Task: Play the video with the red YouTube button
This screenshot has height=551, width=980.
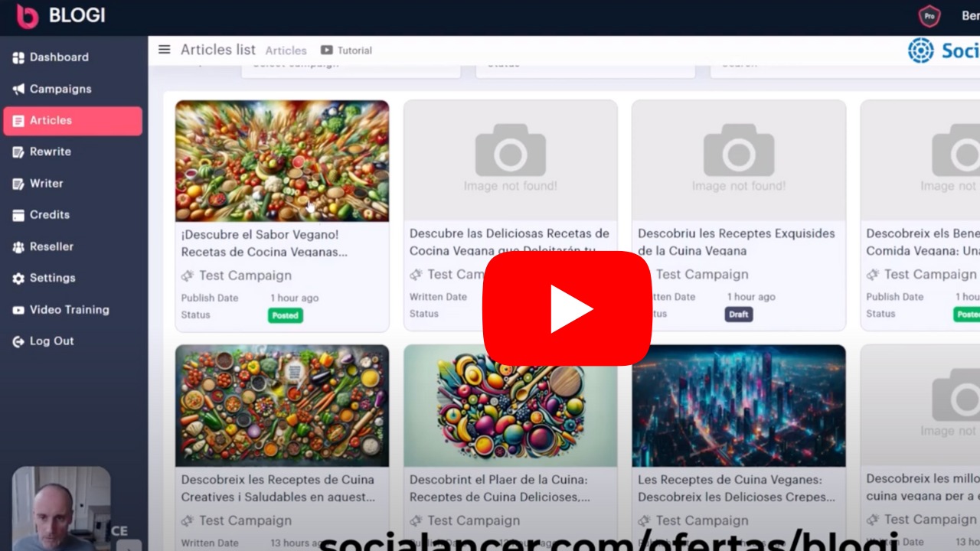Action: coord(567,308)
